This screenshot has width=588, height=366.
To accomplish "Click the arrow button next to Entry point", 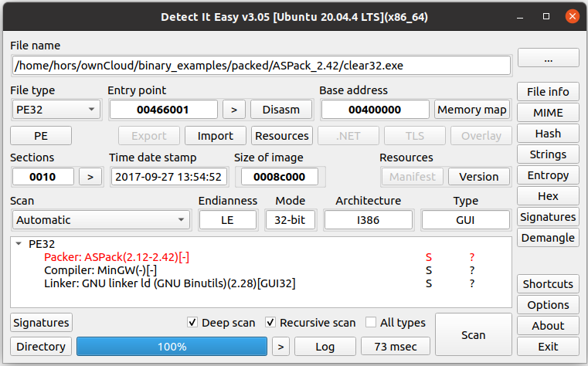I will [x=234, y=110].
